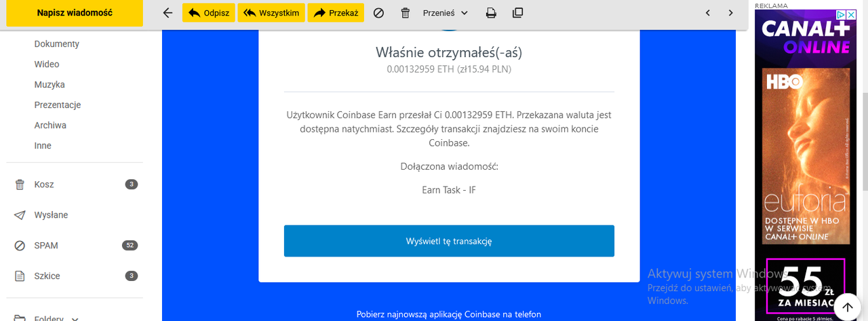
Task: Click the SPAM count badge 52
Action: (130, 245)
